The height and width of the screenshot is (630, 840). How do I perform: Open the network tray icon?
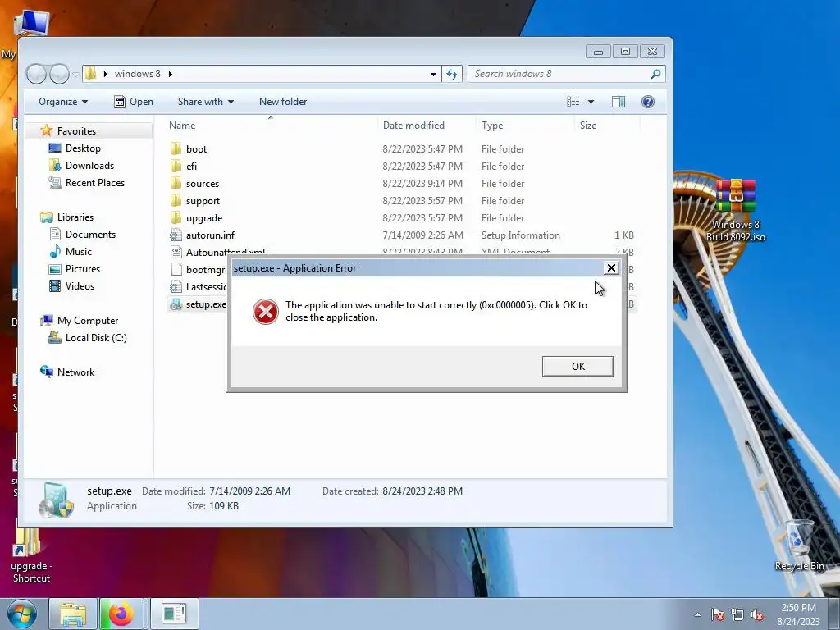(x=737, y=614)
